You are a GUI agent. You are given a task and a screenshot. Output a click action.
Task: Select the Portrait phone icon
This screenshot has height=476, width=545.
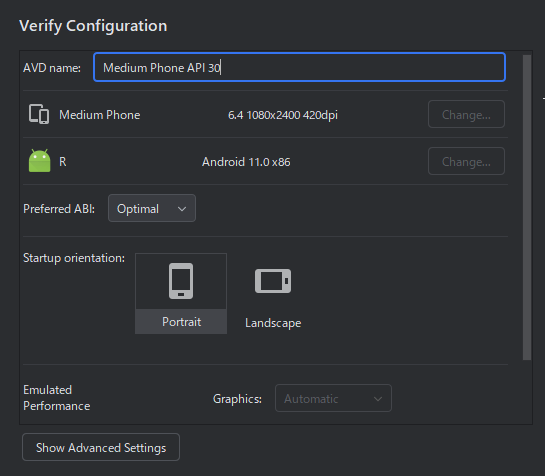(x=181, y=281)
